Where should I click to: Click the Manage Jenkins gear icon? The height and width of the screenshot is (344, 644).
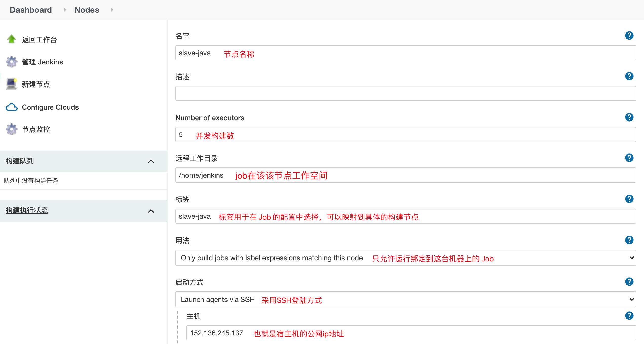click(x=11, y=62)
